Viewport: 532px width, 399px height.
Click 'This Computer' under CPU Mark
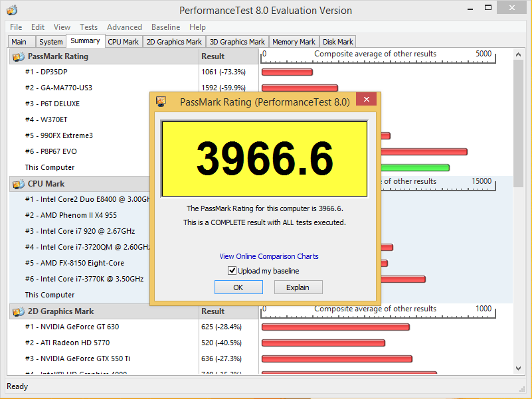point(50,295)
